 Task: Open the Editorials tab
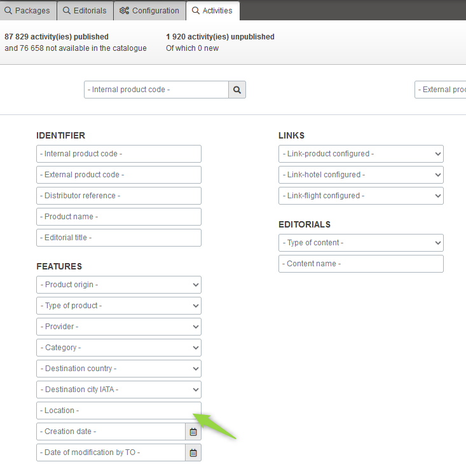pyautogui.click(x=85, y=11)
